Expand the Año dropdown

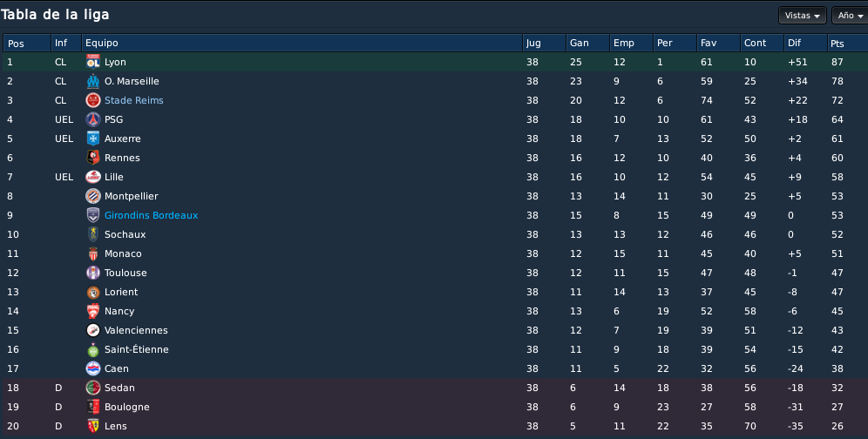[851, 16]
